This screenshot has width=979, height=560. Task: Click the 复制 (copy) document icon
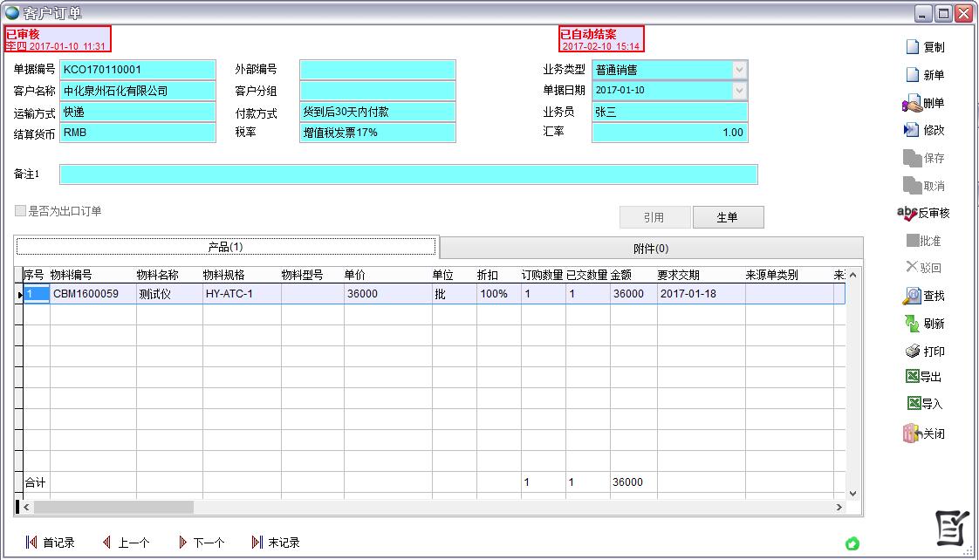[x=913, y=48]
